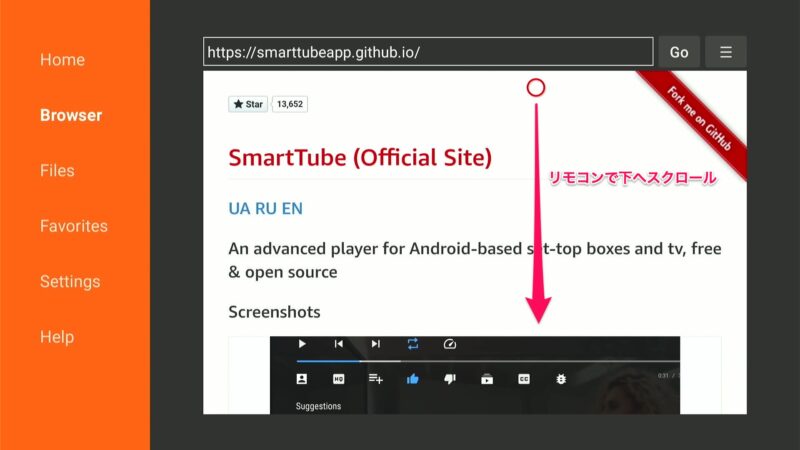Click the Suggestions label in player
Viewport: 800px width, 450px height.
(318, 406)
